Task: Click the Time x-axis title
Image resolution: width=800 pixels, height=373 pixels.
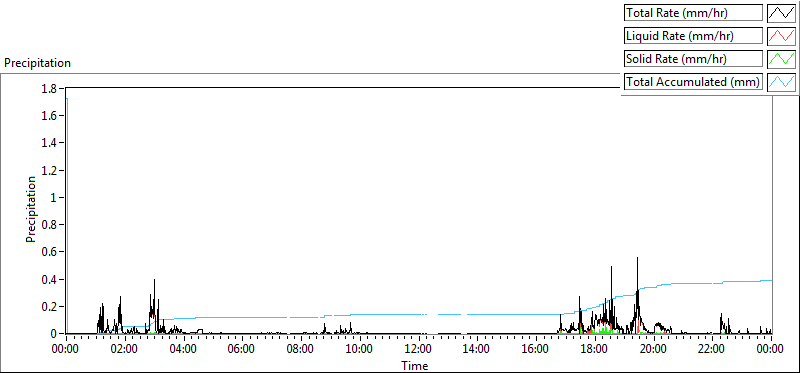Action: click(414, 365)
